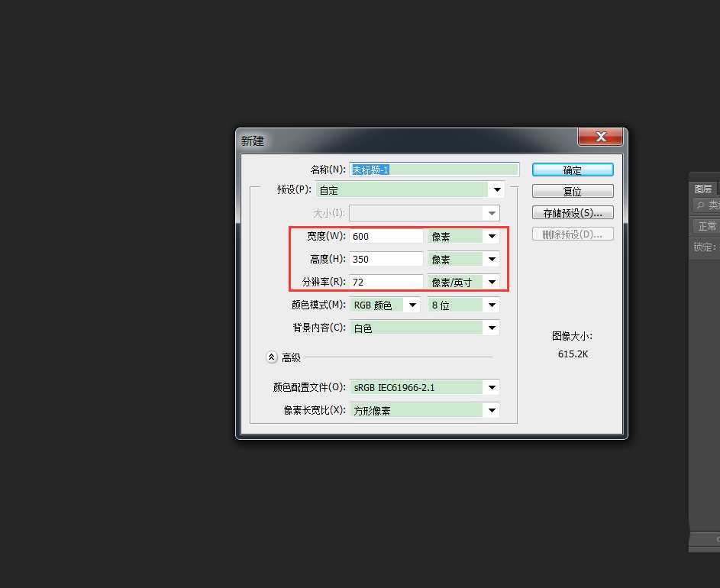Image resolution: width=720 pixels, height=588 pixels.
Task: Click the search magnifier in layer filter
Action: click(x=699, y=205)
